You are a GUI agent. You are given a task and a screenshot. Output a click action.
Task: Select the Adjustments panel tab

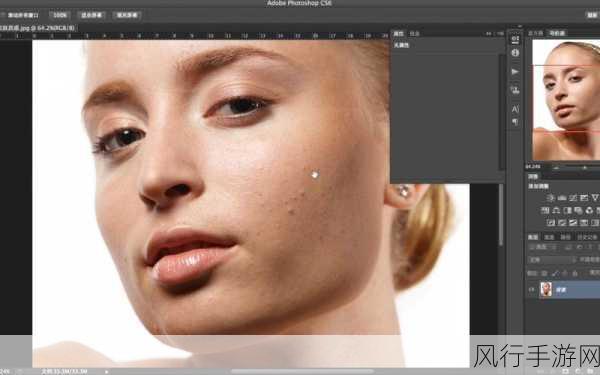[533, 176]
